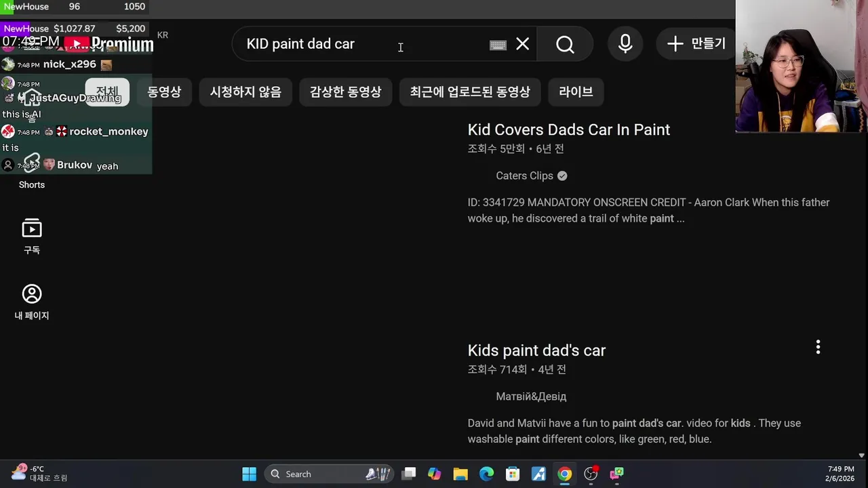Open OBS Studio from taskbar
This screenshot has height=488, width=868.
point(591,474)
